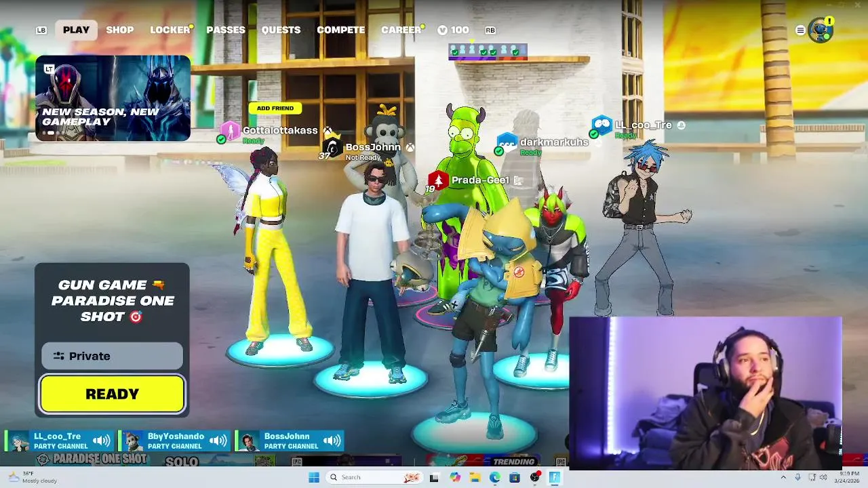Mute LL_coo_Tre voice with speaker icon

point(101,441)
